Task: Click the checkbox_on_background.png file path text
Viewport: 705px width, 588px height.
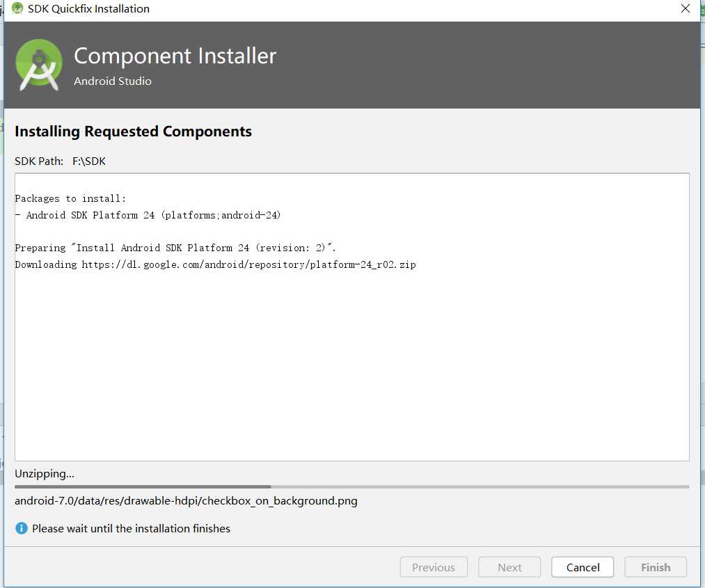Action: pos(186,501)
